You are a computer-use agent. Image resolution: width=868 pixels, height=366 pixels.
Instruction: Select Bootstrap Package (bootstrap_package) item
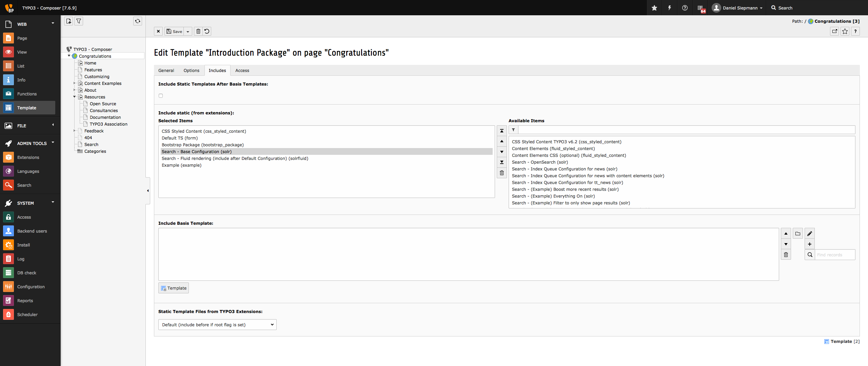203,145
